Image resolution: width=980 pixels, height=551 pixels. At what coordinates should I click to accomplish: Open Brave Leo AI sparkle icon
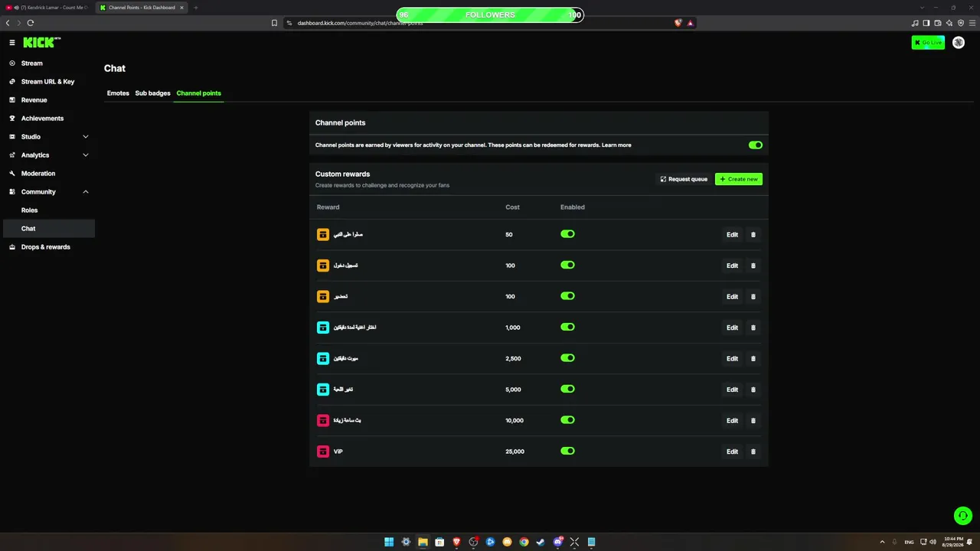tap(949, 23)
